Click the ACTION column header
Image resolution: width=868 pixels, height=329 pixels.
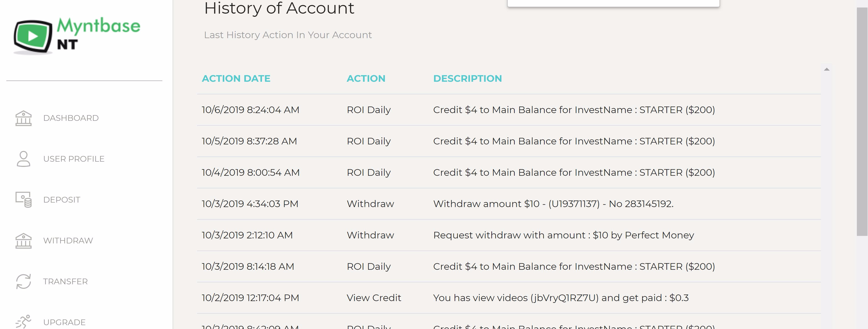coord(366,79)
